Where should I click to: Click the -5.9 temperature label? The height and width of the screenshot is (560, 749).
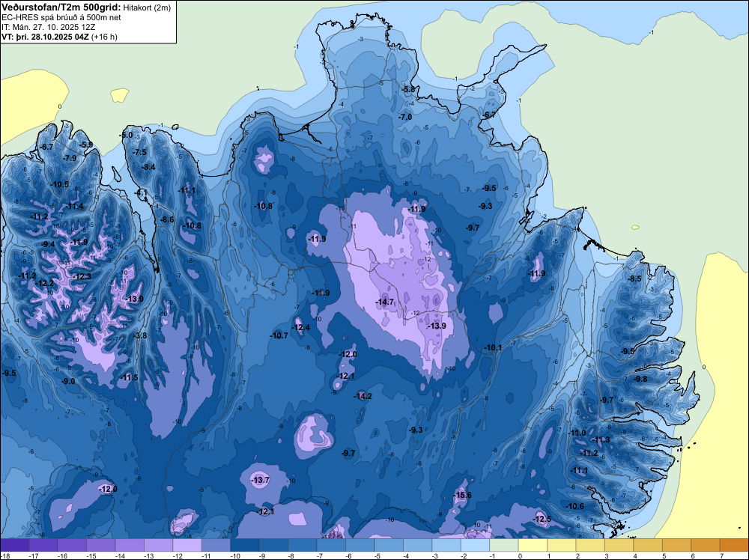(x=86, y=144)
